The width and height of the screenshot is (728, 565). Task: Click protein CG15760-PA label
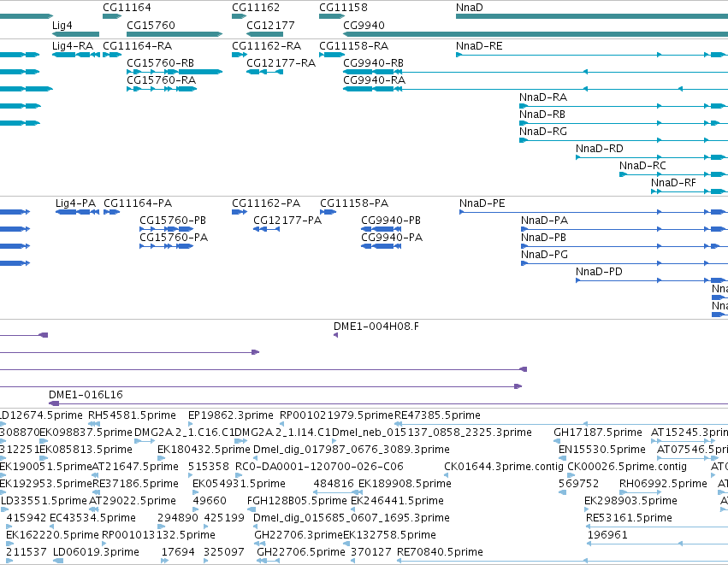[174, 238]
